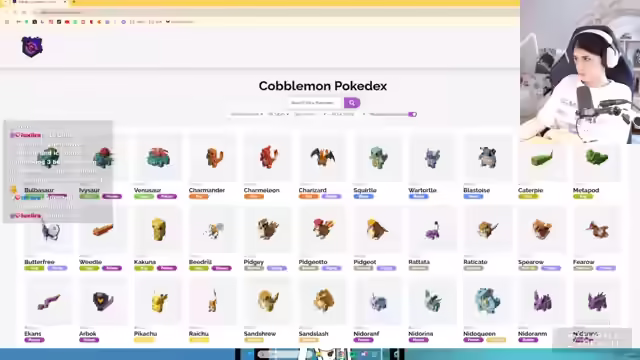Open the Nidoqueen sprite image
The height and width of the screenshot is (360, 640).
(487, 302)
